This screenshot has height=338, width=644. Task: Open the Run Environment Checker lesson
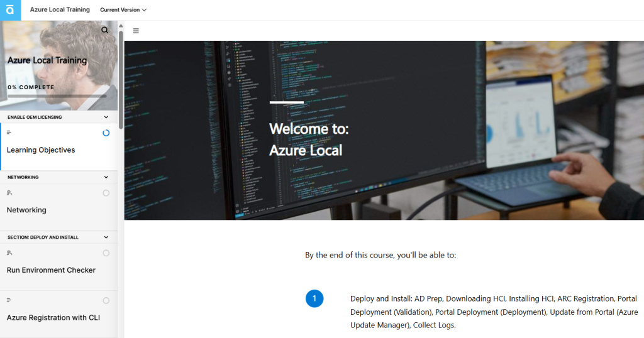tap(58, 267)
